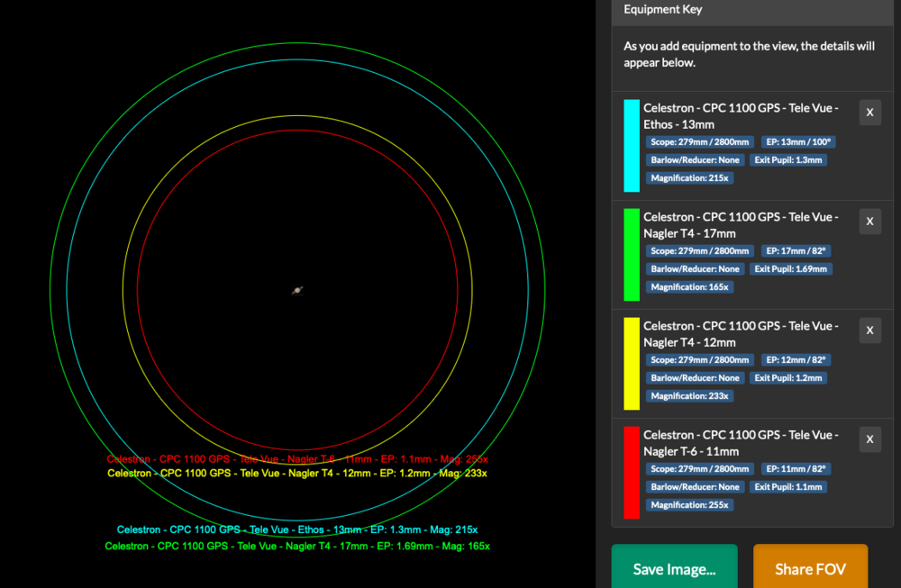The height and width of the screenshot is (588, 901).
Task: Click the EP: 17mm / 82° badge
Action: pyautogui.click(x=796, y=251)
